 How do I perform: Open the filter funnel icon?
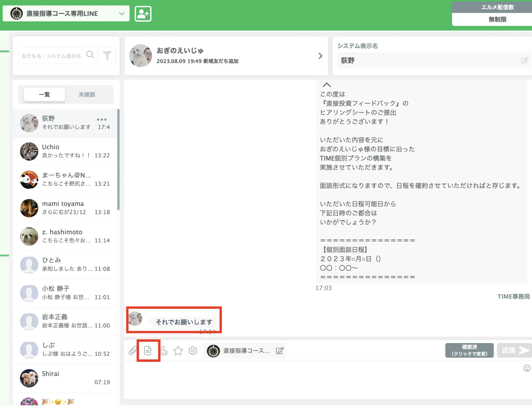(107, 55)
